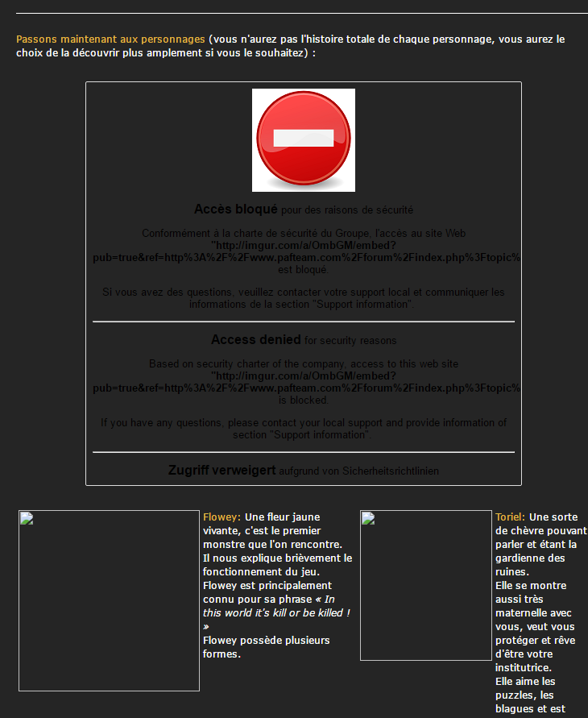The image size is (588, 718).
Task: Click the 'Passons maintenant aux personnages' heading
Action: click(x=110, y=39)
